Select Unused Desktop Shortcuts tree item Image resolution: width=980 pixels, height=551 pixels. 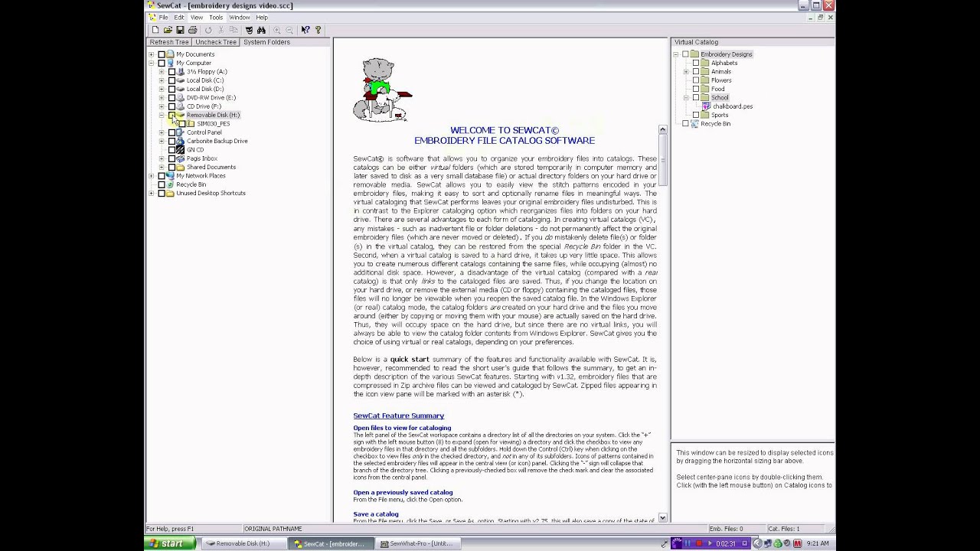point(211,193)
